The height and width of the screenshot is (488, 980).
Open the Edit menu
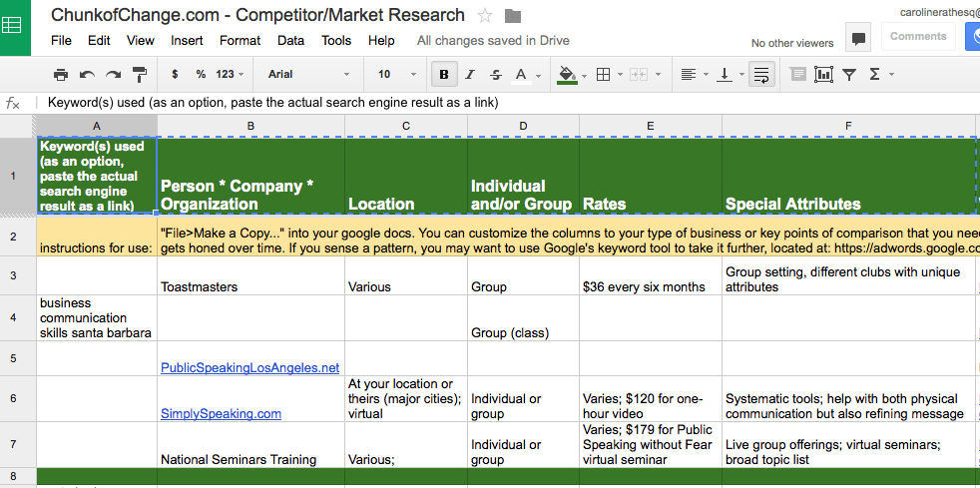pyautogui.click(x=99, y=41)
